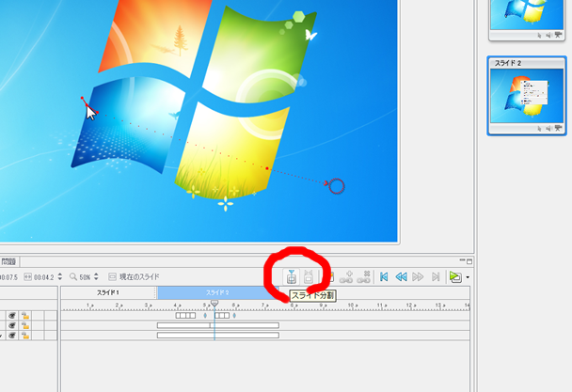This screenshot has width=572, height=392.
Task: Click the green play preview icon
Action: coord(455,277)
